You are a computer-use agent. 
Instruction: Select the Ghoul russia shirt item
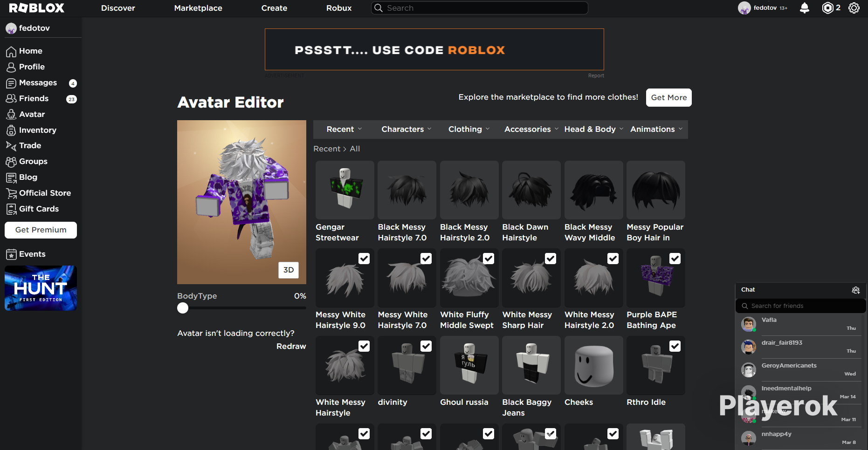click(x=469, y=366)
